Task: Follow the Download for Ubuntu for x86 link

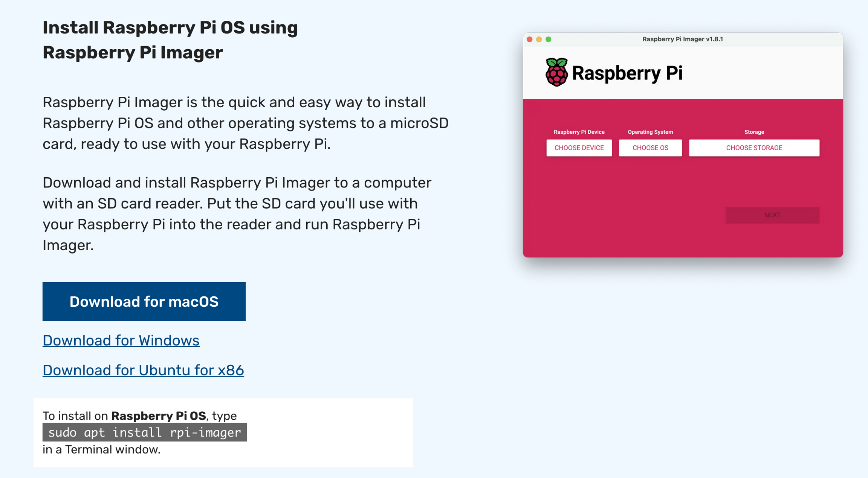Action: tap(143, 370)
